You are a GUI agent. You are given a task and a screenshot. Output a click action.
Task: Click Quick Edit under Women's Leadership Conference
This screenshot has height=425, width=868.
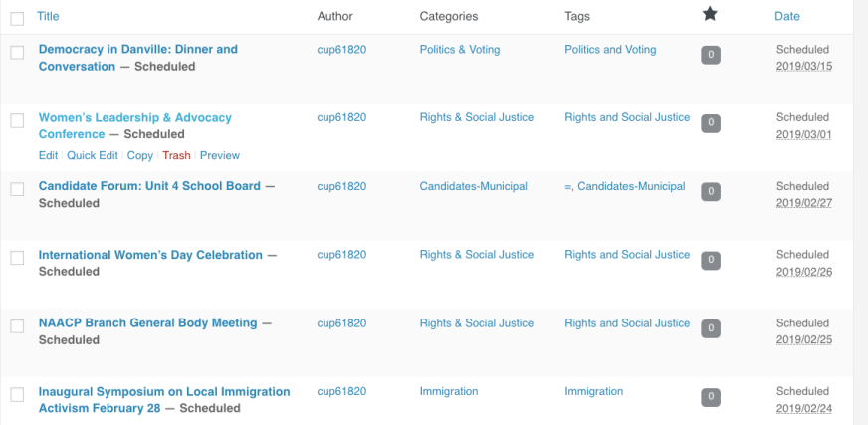(93, 155)
